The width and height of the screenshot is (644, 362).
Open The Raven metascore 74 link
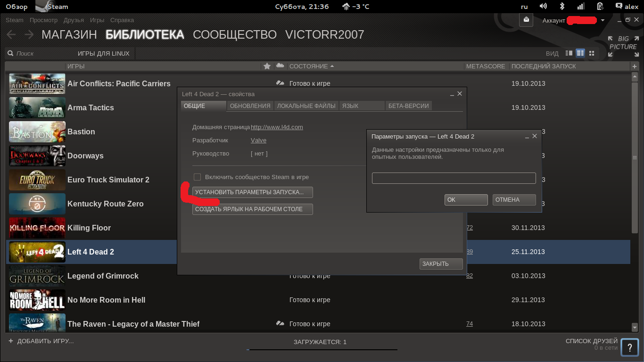[x=470, y=324]
